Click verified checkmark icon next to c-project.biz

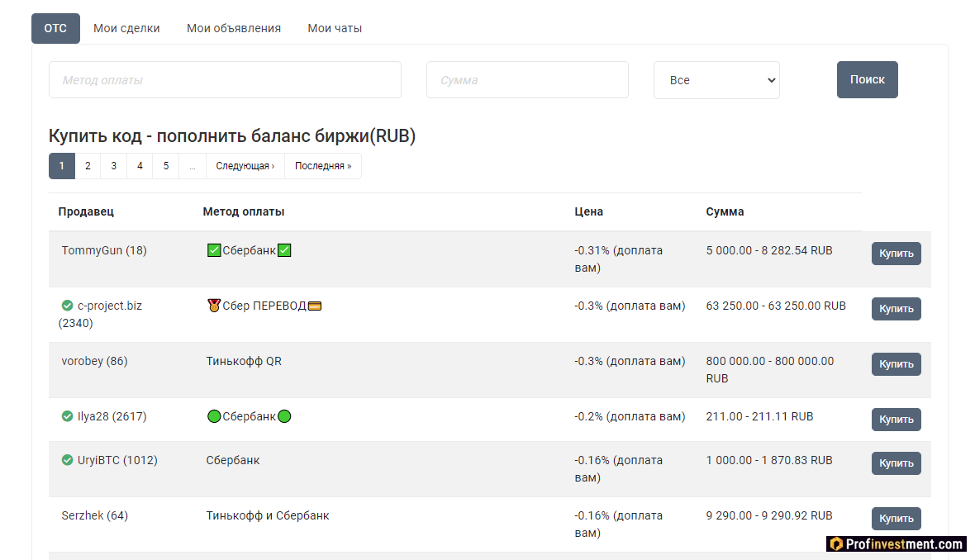67,306
